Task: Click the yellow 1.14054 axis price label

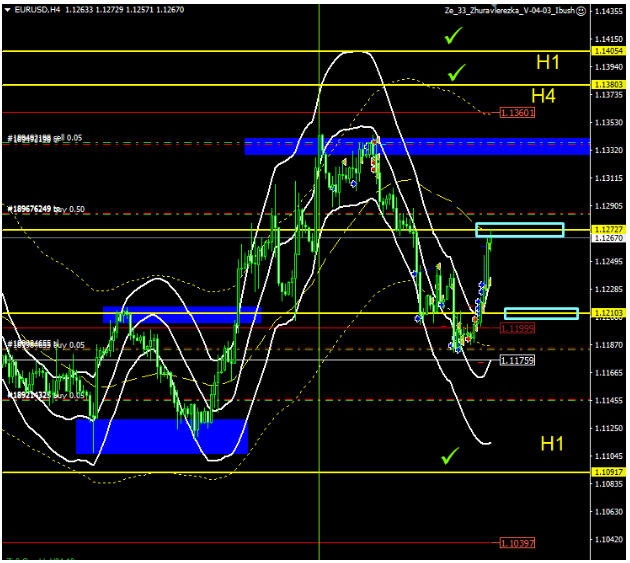Action: (x=607, y=50)
